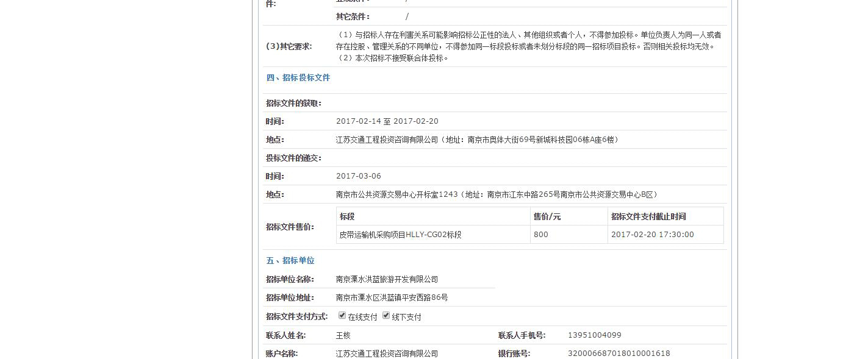The width and height of the screenshot is (868, 359).
Task: Toggle the 线下支付 checkbox
Action: tap(386, 315)
